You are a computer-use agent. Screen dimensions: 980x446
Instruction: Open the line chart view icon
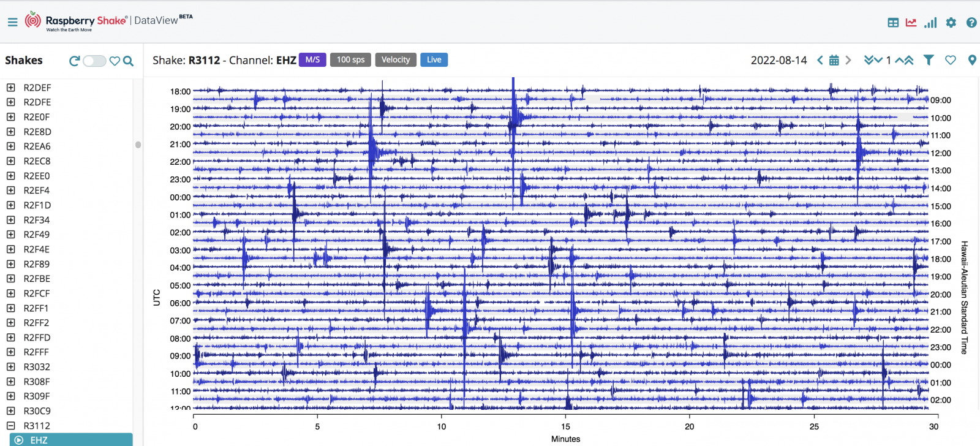[911, 23]
